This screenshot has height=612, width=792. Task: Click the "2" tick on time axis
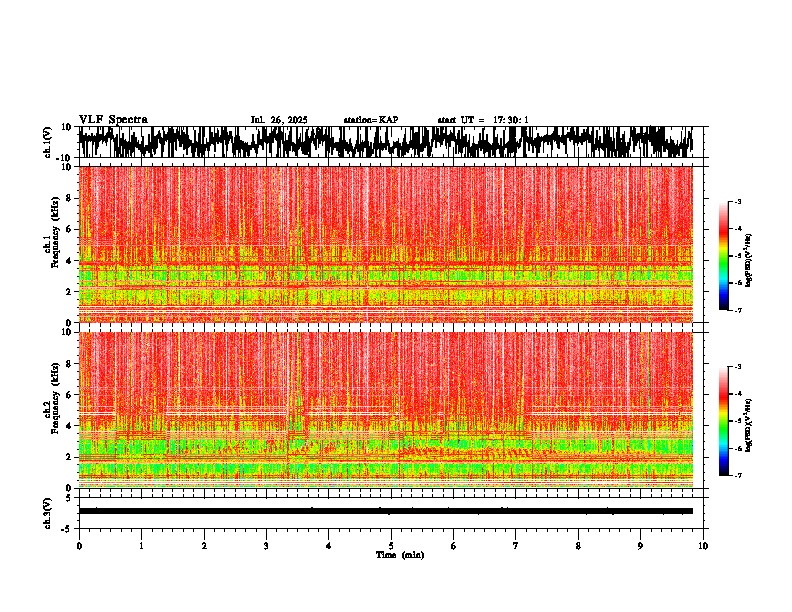[x=204, y=546]
